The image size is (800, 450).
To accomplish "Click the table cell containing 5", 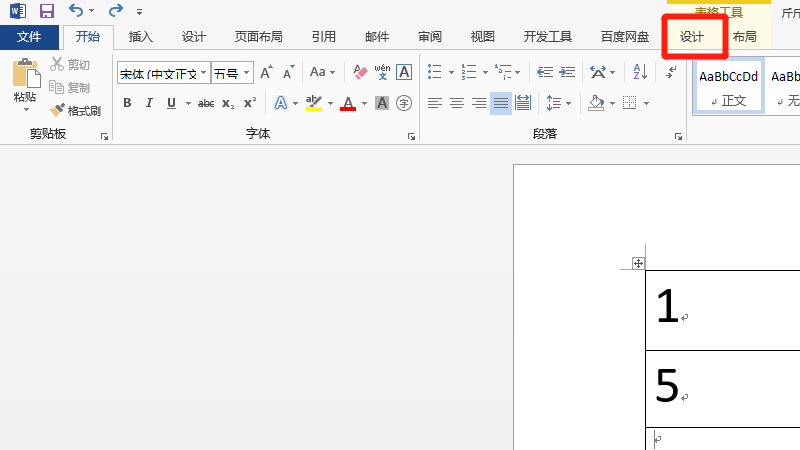I will pos(722,385).
